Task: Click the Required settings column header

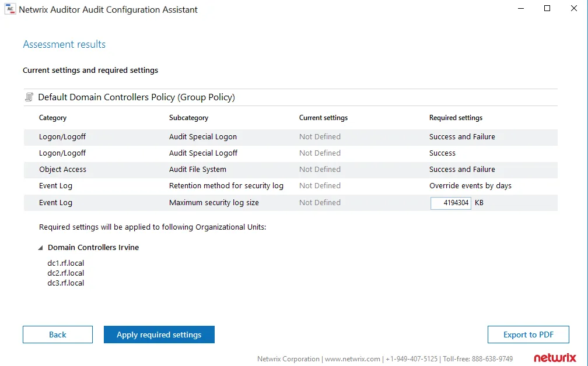Action: pos(456,118)
